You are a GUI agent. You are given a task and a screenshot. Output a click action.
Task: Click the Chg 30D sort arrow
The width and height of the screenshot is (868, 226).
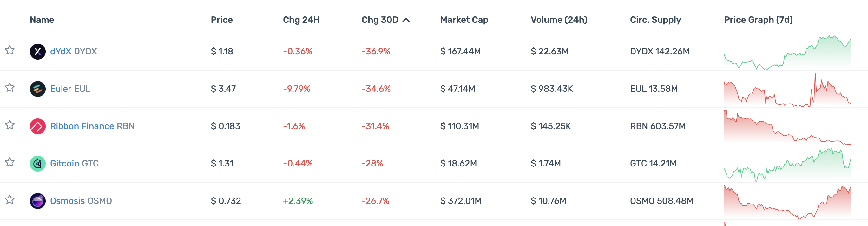406,20
